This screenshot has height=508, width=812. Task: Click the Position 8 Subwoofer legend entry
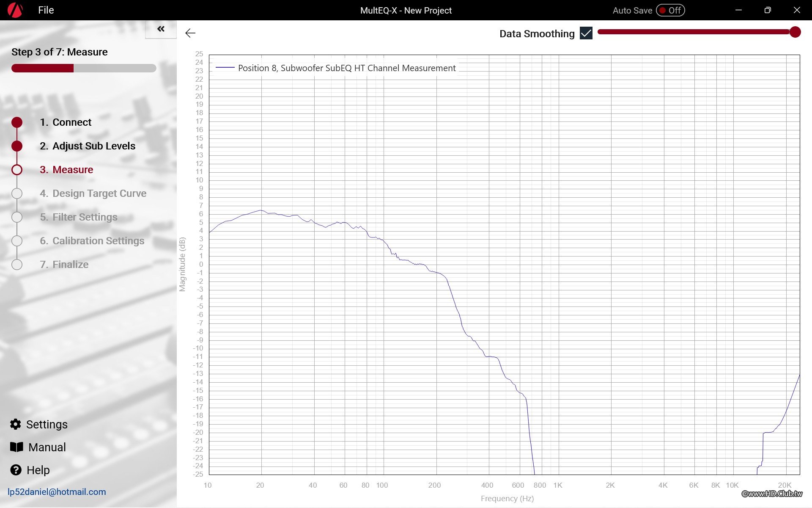click(x=336, y=68)
